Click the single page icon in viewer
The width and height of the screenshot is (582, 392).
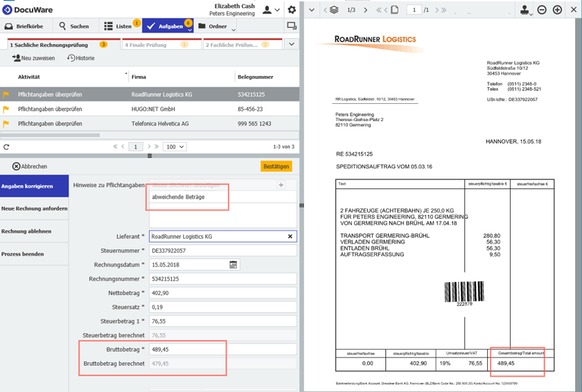click(x=395, y=10)
